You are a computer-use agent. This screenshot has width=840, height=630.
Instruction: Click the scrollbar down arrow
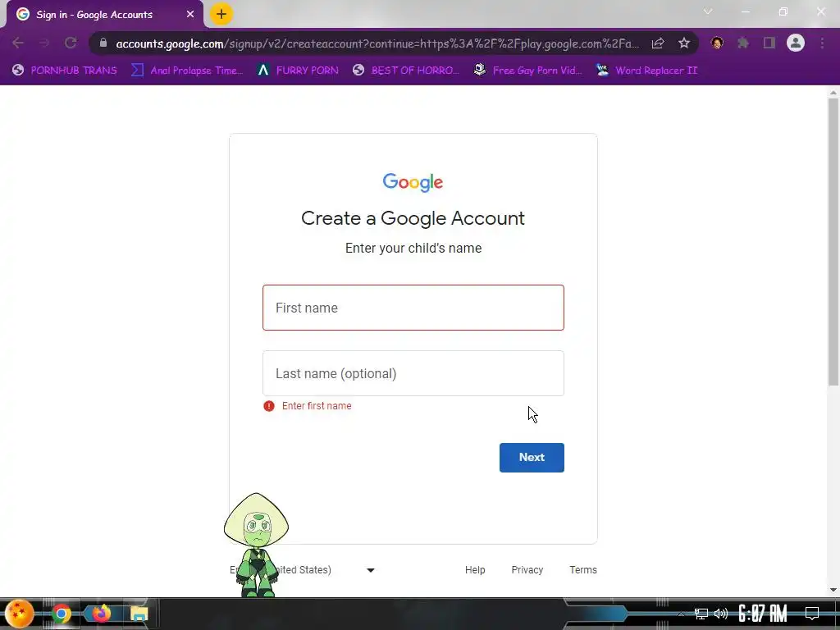coord(833,590)
